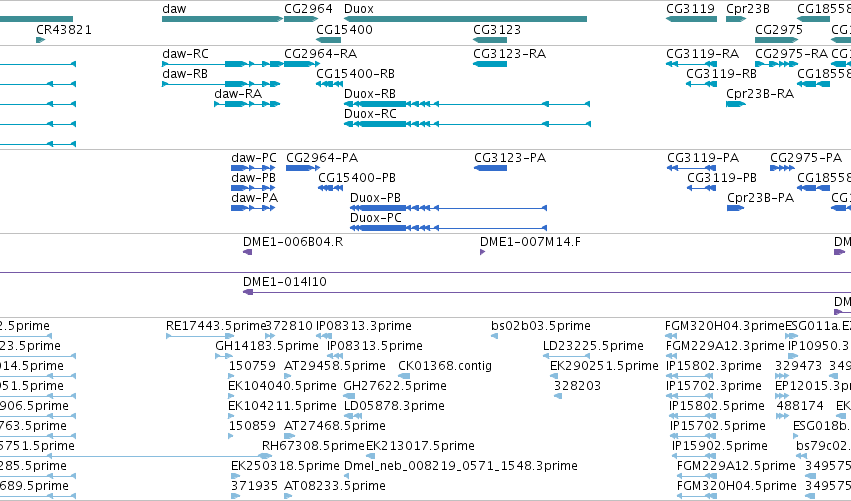Select the EK213017.5prime EST label
This screenshot has width=851, height=501.
pos(421,447)
